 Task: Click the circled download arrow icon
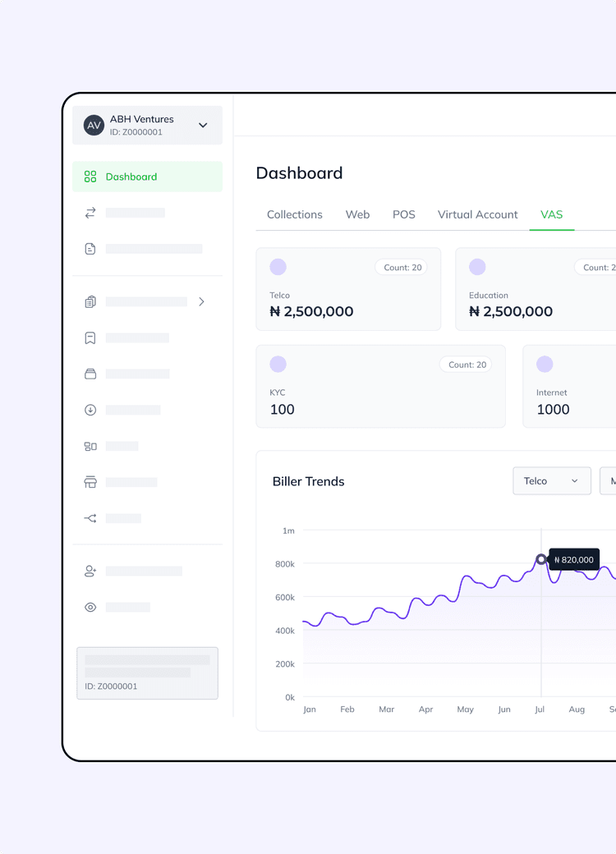tap(90, 410)
